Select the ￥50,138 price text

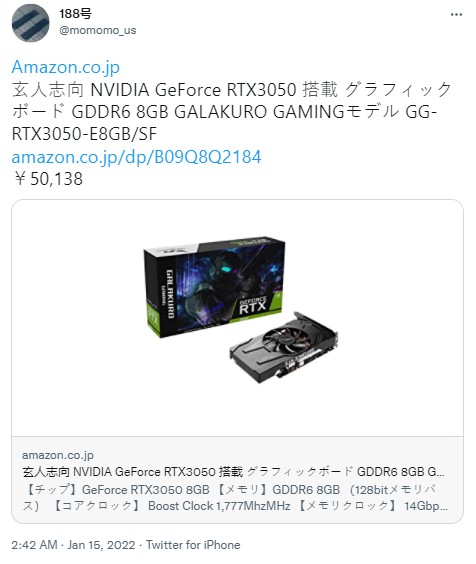pyautogui.click(x=48, y=179)
